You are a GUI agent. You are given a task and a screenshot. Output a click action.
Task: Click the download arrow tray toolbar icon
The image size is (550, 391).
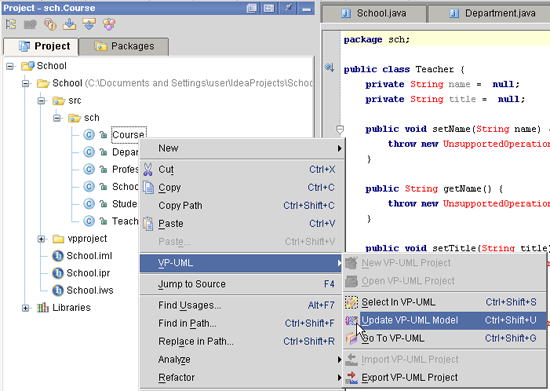click(x=69, y=24)
